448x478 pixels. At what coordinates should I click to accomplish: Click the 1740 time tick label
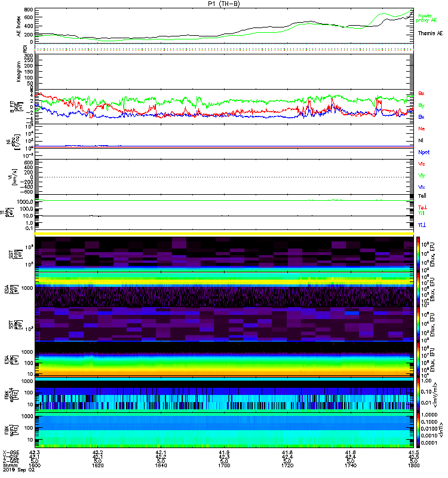point(351,465)
